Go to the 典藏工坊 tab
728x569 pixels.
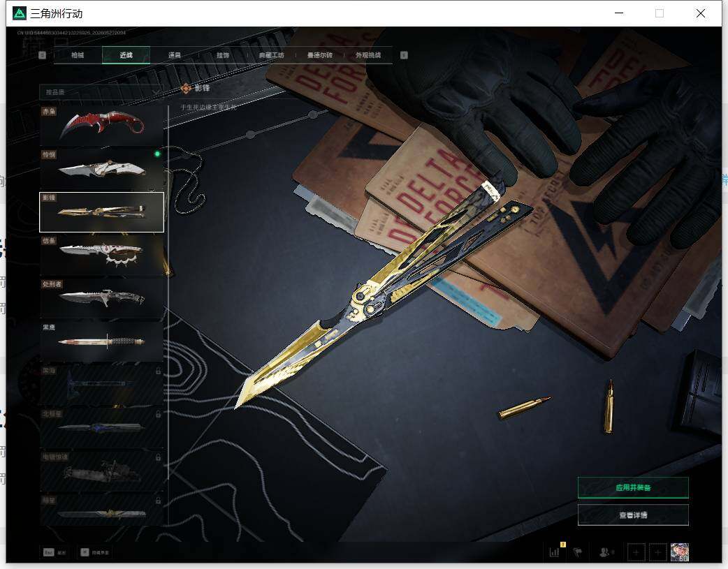pyautogui.click(x=271, y=55)
